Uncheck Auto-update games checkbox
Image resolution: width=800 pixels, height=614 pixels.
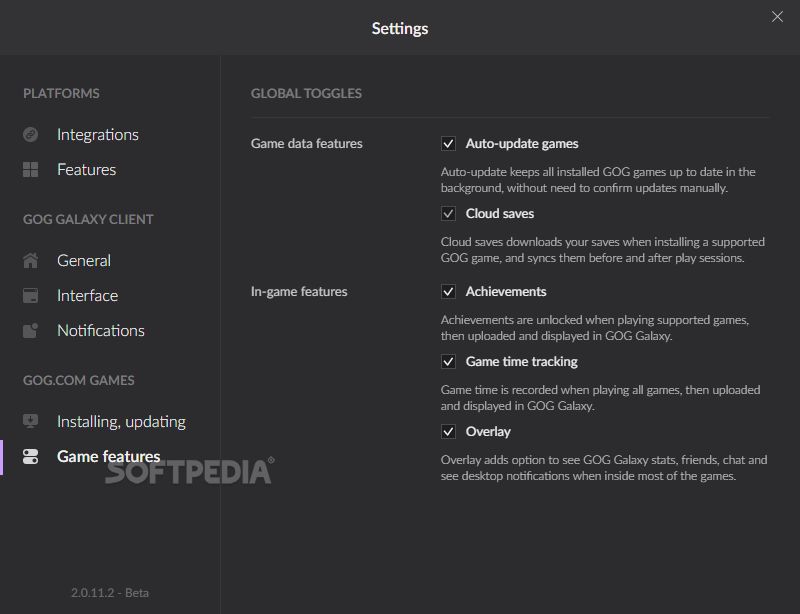[448, 143]
